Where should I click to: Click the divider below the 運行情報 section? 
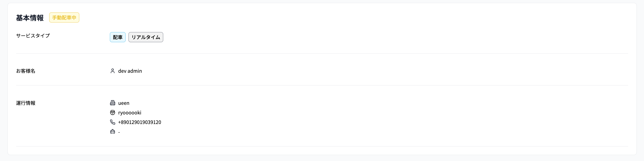pyautogui.click(x=322, y=146)
